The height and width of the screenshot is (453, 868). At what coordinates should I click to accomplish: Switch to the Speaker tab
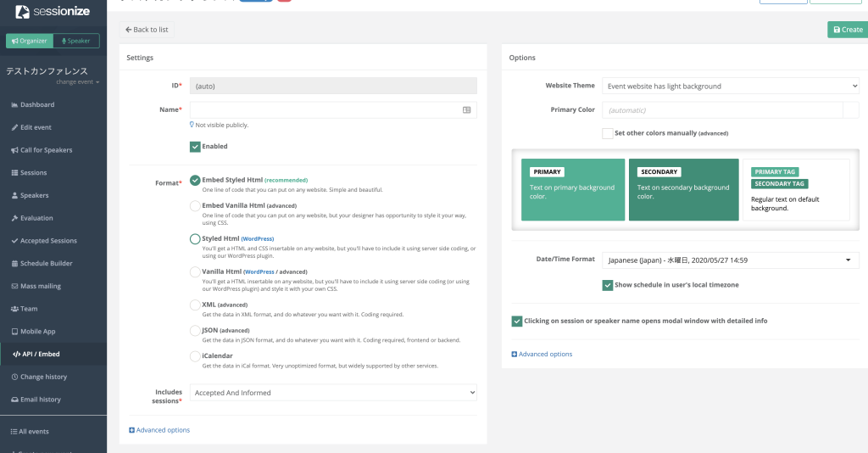76,41
